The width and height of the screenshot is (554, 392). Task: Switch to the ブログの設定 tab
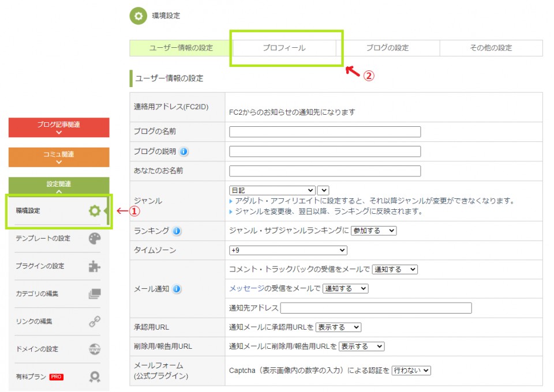click(387, 48)
